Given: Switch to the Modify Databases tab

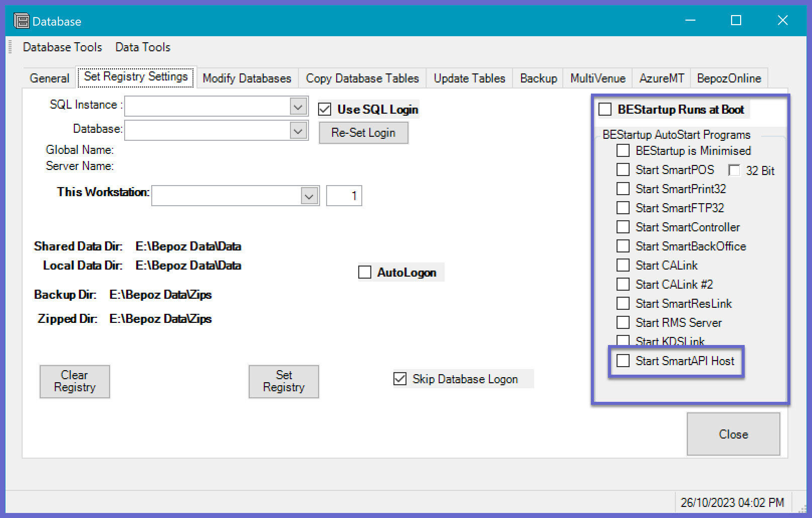Looking at the screenshot, I should click(x=247, y=78).
